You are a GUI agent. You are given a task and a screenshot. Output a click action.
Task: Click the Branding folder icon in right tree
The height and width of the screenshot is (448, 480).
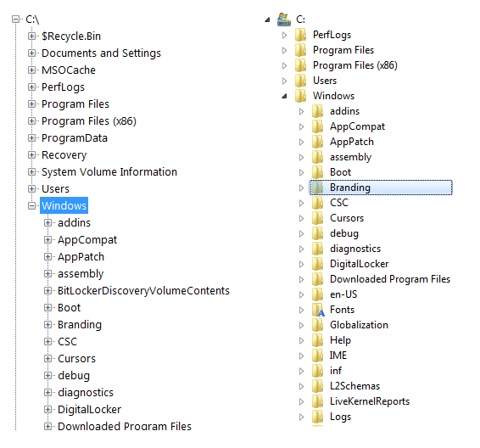click(318, 188)
